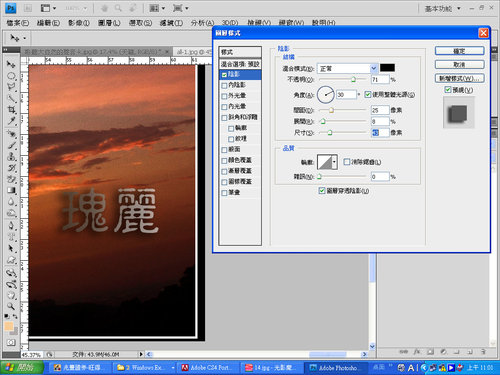Image resolution: width=500 pixels, height=375 pixels.
Task: Click the 取消 cancel button
Action: pos(459,65)
